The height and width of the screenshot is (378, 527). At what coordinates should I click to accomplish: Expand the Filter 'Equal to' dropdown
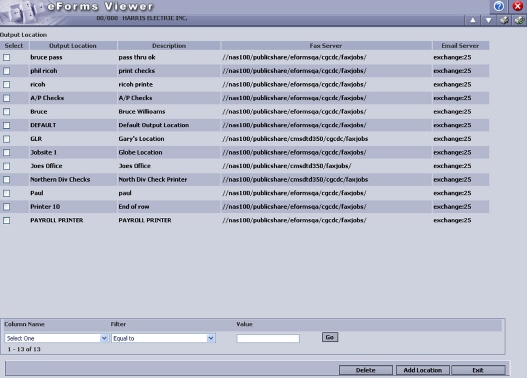coord(163,338)
